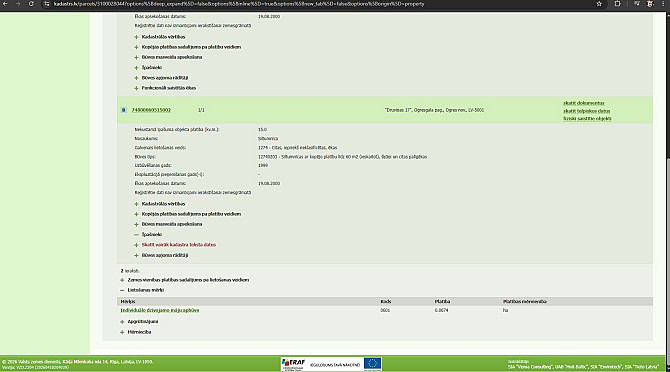Viewport: 670px width, 372px height.
Task: Click the blue building icon beside 74800060515002
Action: [x=124, y=110]
